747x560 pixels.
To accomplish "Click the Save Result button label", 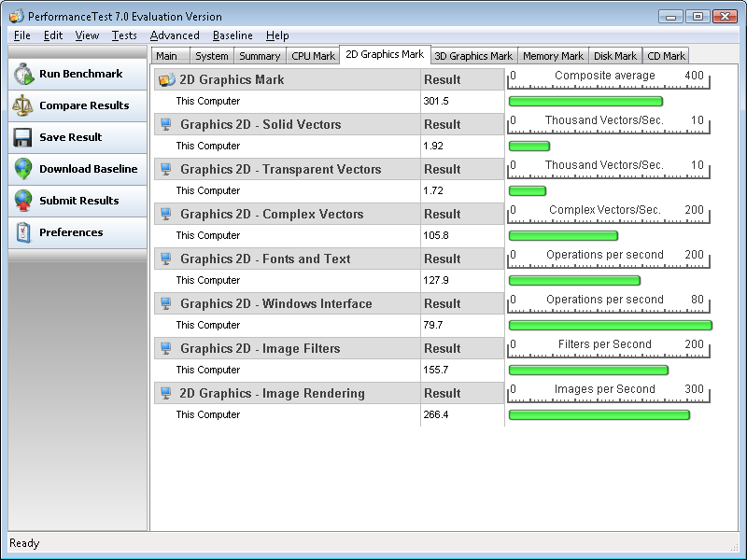I will point(71,137).
